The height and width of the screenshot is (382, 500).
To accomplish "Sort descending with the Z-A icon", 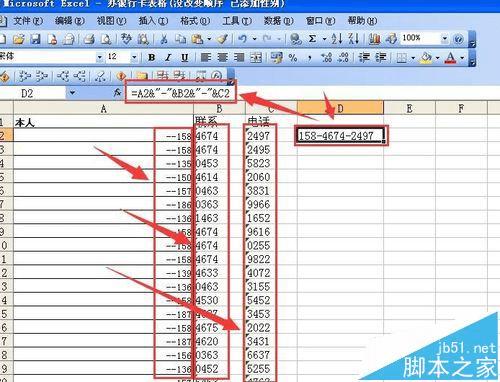I will [353, 39].
